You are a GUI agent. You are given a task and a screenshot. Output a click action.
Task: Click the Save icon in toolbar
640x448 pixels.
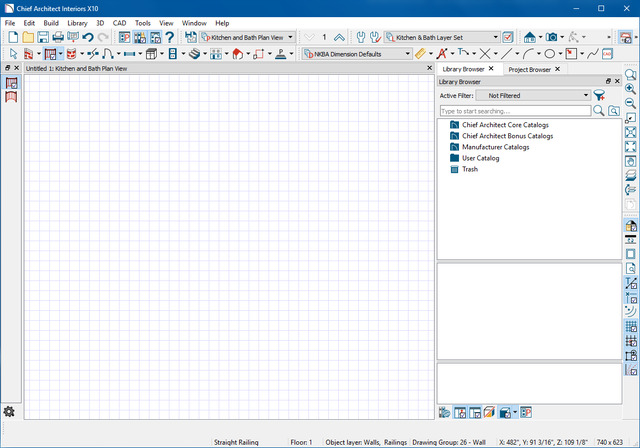pyautogui.click(x=43, y=37)
